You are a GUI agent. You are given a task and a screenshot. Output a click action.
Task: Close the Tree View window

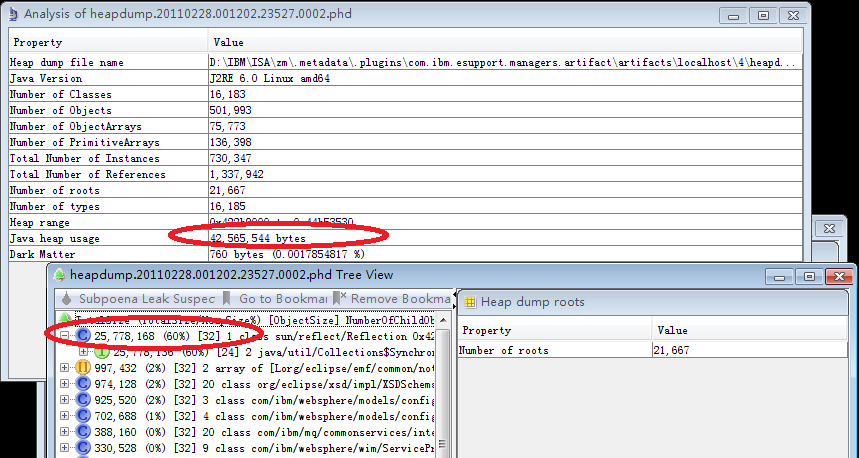tap(839, 277)
